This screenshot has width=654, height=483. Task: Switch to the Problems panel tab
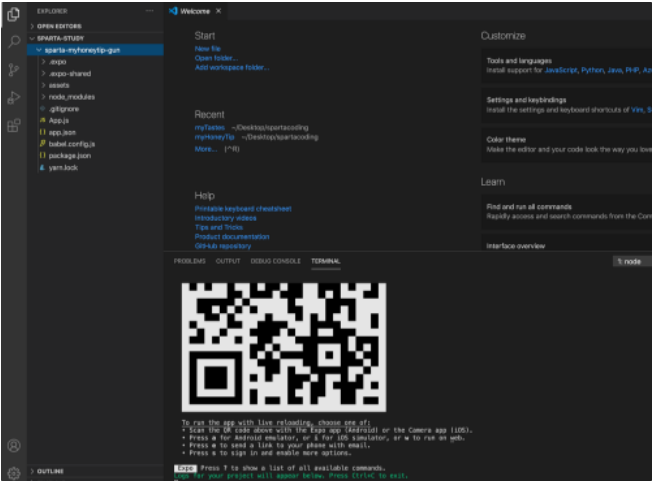190,261
